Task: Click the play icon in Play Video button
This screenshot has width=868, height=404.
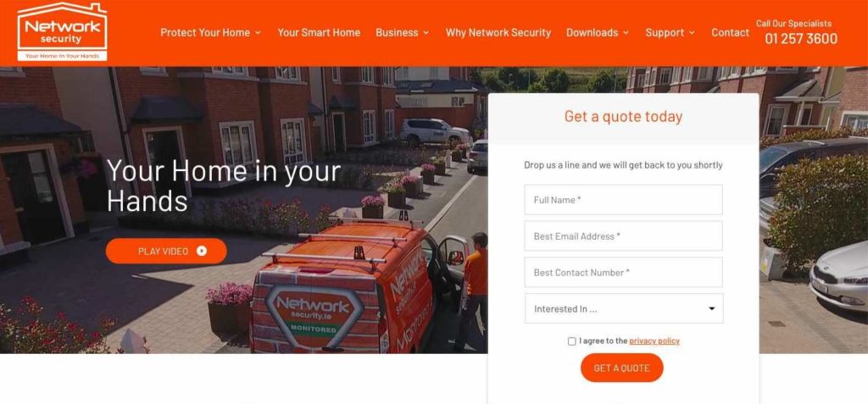Action: (202, 252)
